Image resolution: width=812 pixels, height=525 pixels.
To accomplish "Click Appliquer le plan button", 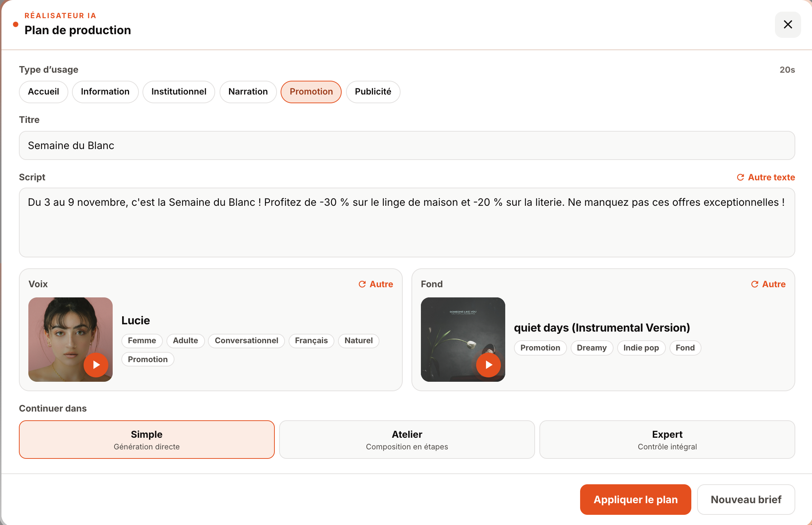I will [635, 500].
